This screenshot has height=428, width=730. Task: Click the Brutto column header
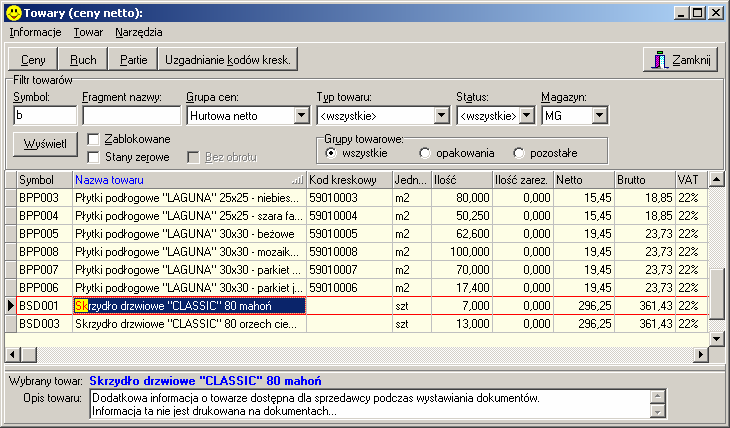(645, 180)
